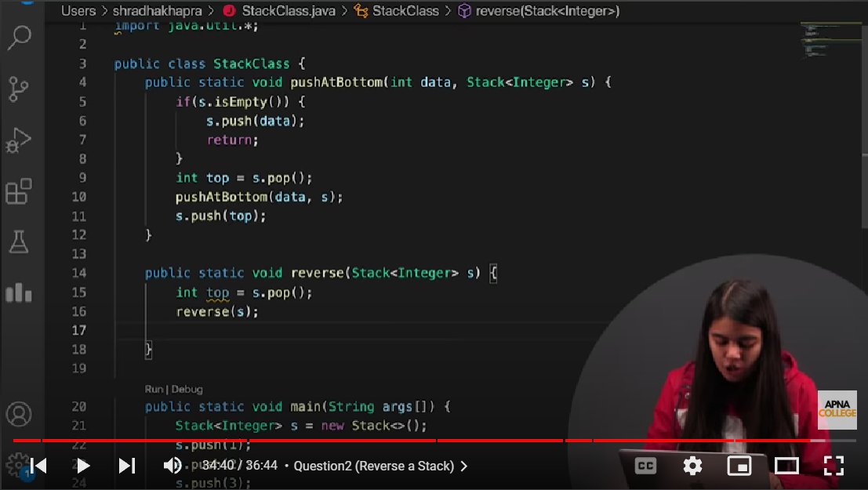This screenshot has height=490, width=868.
Task: Click 'main(String args[])' on line 20
Action: 362,407
